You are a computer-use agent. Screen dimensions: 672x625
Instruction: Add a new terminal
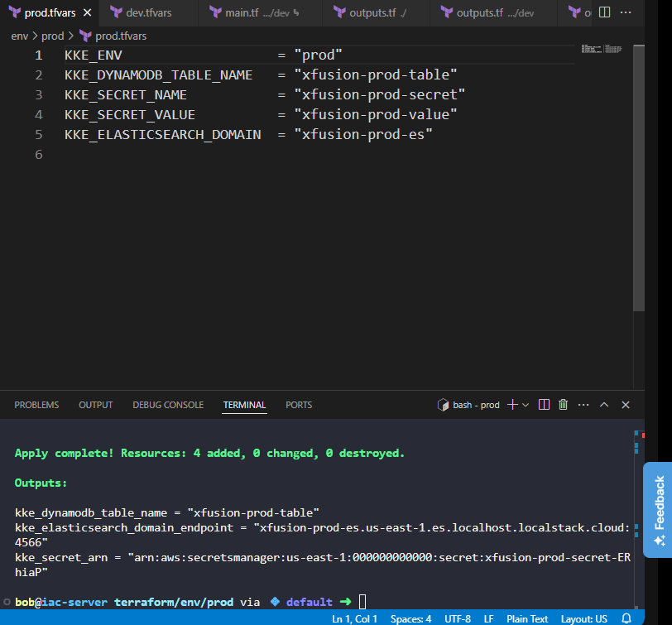512,405
